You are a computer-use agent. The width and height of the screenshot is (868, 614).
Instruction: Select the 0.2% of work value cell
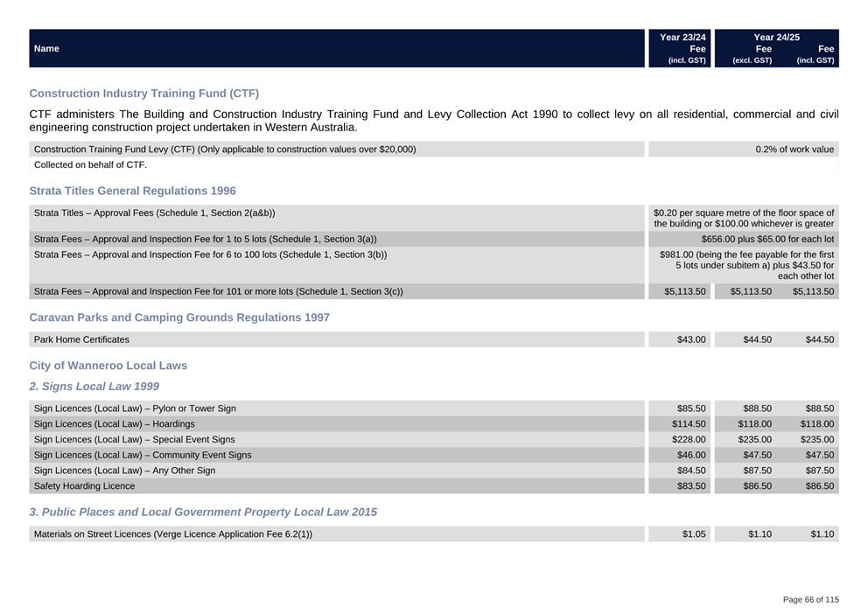(x=794, y=150)
